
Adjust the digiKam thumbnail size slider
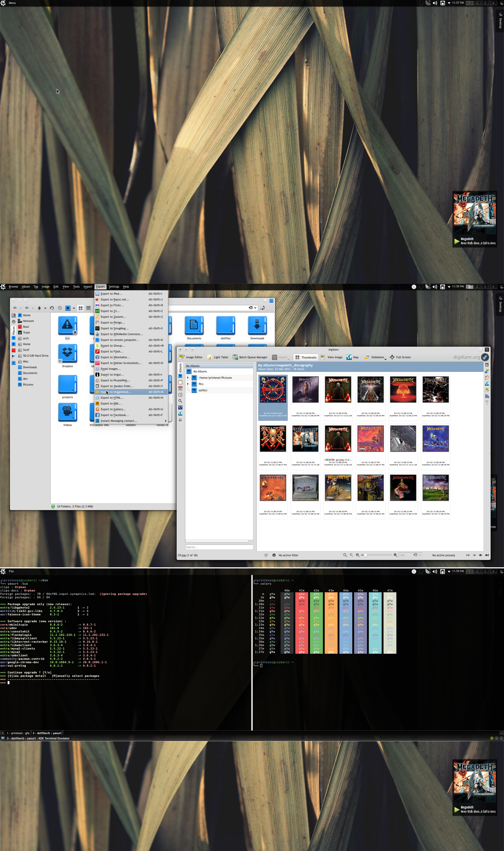(x=377, y=555)
